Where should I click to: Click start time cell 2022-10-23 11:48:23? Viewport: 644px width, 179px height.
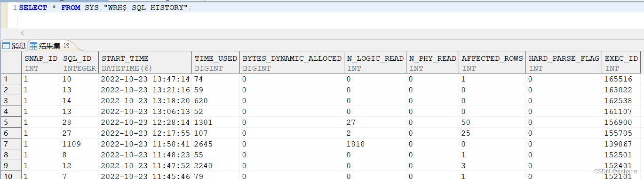click(x=145, y=155)
